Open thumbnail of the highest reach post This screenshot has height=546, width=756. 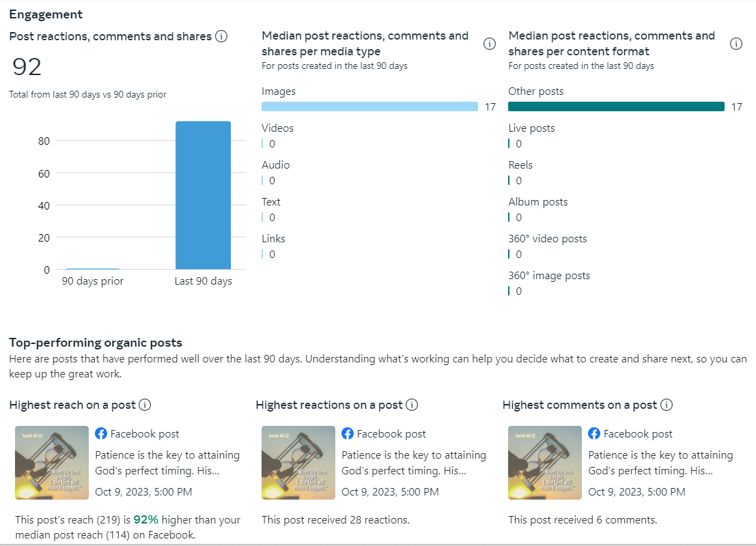52,463
